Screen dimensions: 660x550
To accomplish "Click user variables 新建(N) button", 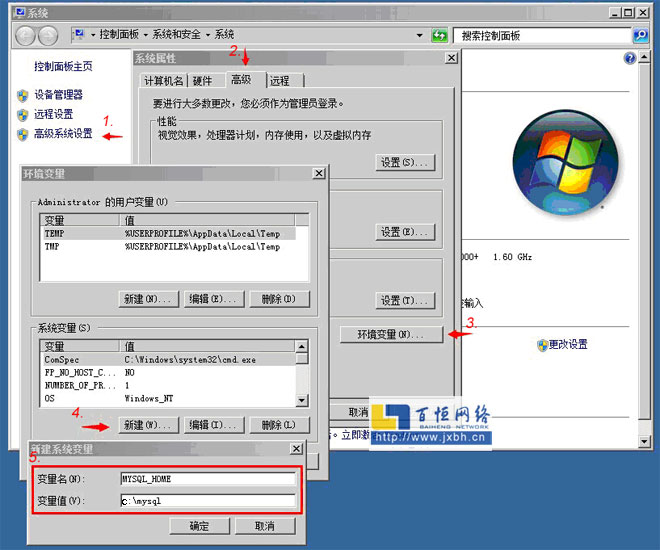I will pyautogui.click(x=149, y=299).
